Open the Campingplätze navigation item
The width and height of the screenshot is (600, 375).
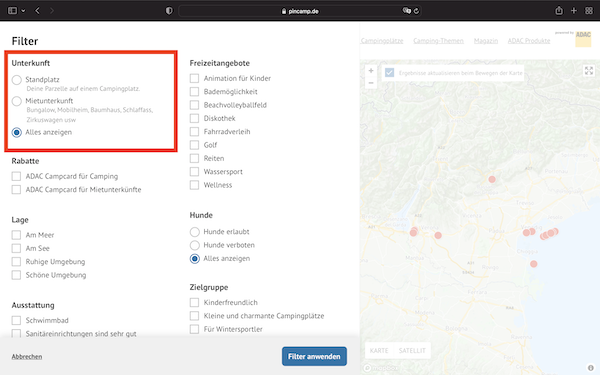(x=382, y=41)
